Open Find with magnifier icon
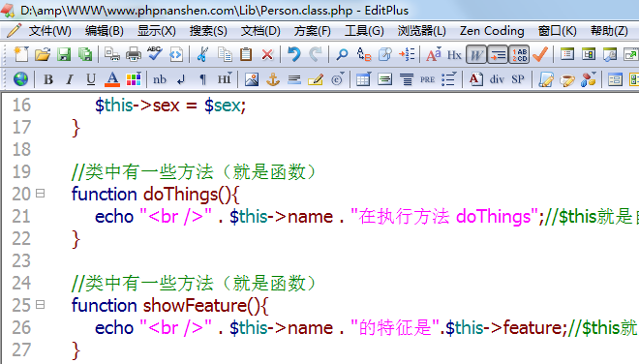 point(342,54)
